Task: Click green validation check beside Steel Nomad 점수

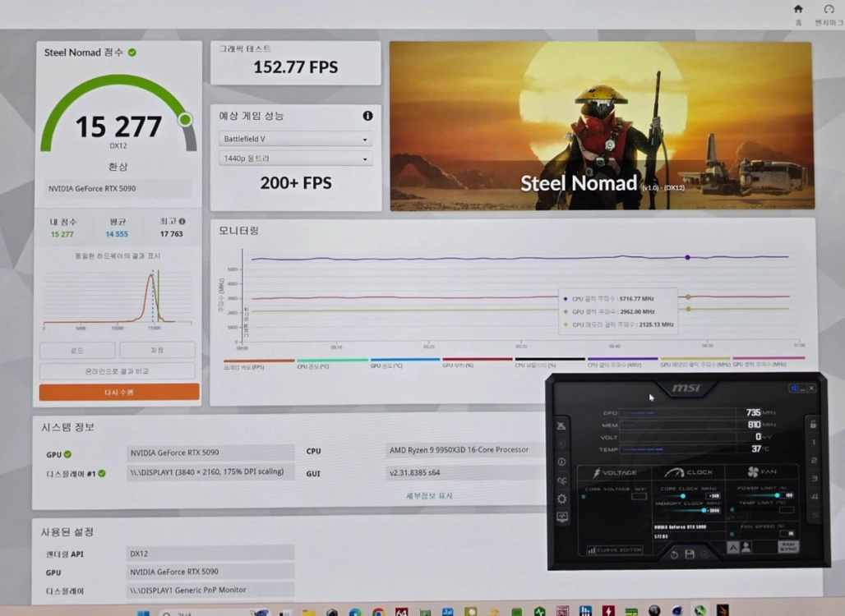Action: coord(132,53)
